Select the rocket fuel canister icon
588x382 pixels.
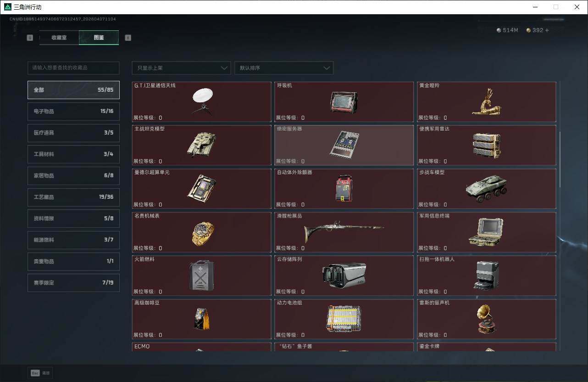[202, 275]
